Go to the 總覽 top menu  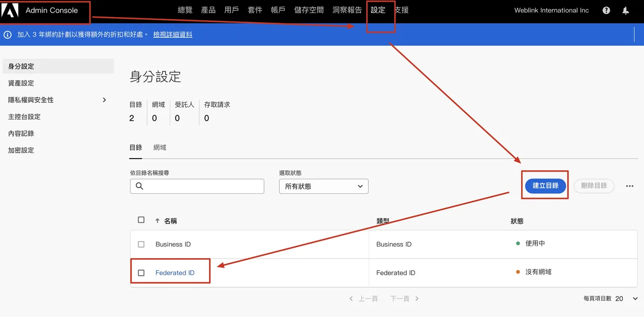pos(186,10)
